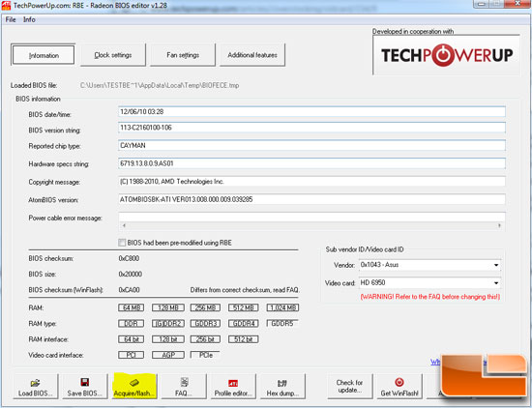The height and width of the screenshot is (408, 532).
Task: Click the Save BIOS floppy button
Action: pyautogui.click(x=84, y=387)
